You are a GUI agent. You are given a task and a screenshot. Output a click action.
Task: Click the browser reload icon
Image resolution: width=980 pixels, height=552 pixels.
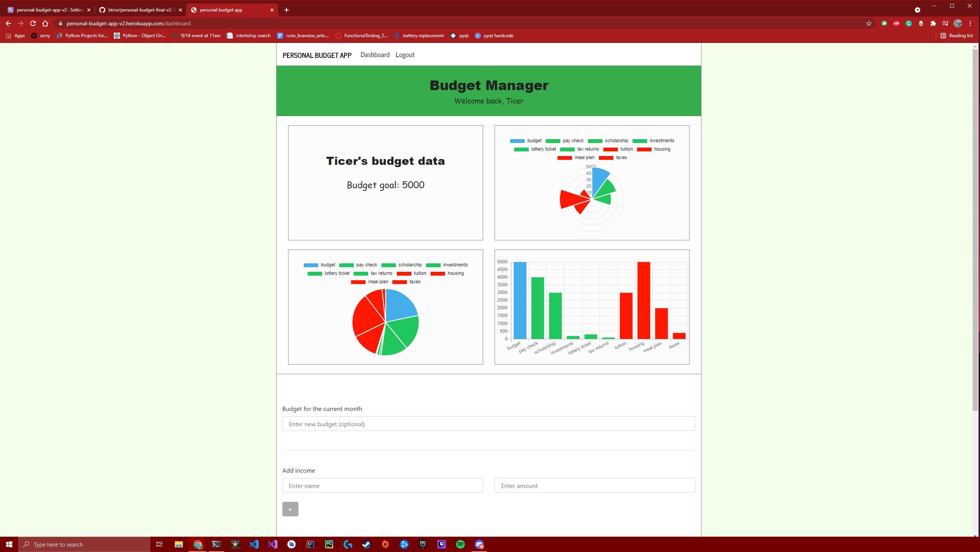[33, 23]
